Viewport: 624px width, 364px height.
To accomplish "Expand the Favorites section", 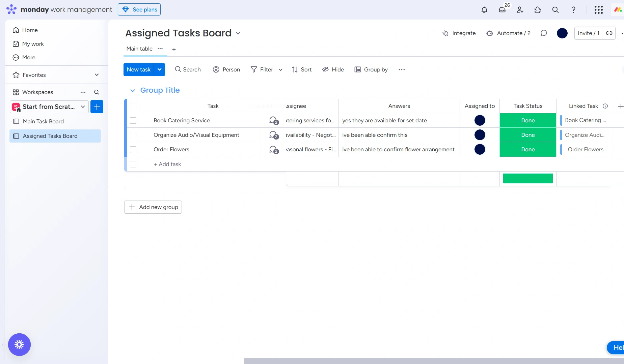I will pos(97,75).
